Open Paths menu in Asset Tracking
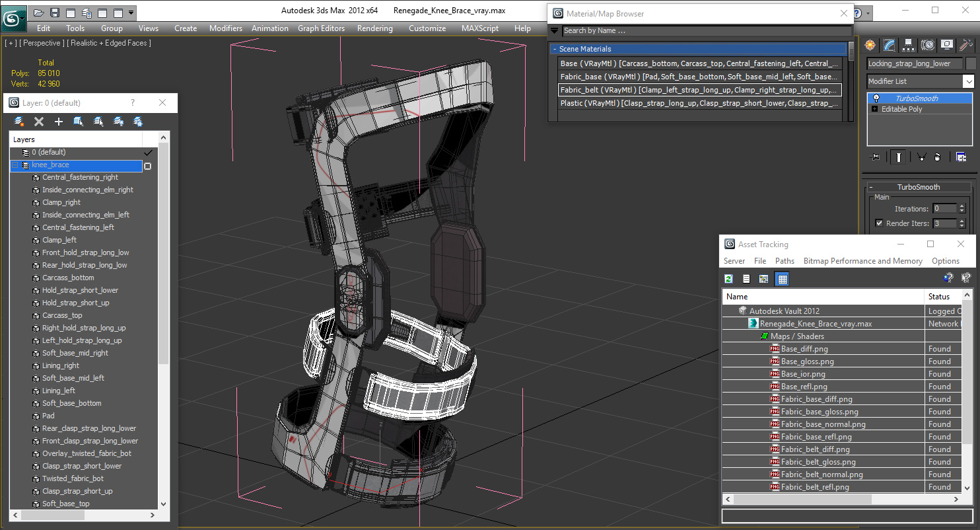The width and height of the screenshot is (980, 530). (785, 261)
